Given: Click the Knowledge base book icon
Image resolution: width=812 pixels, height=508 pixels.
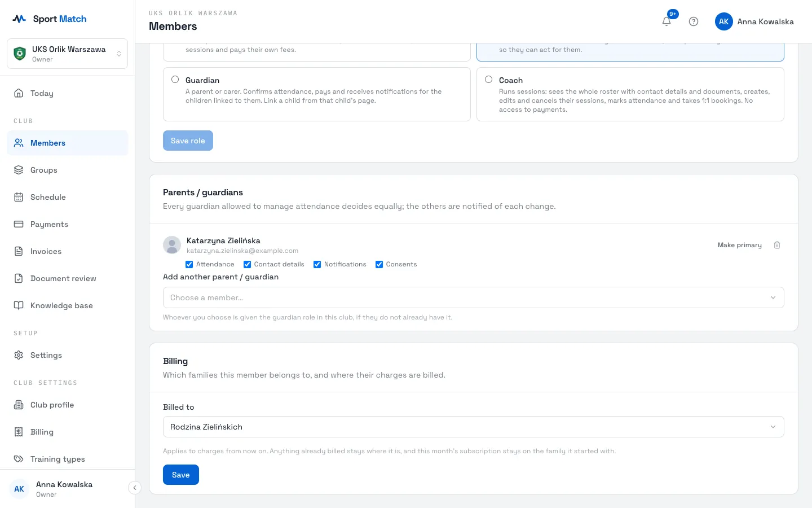Looking at the screenshot, I should (19, 305).
